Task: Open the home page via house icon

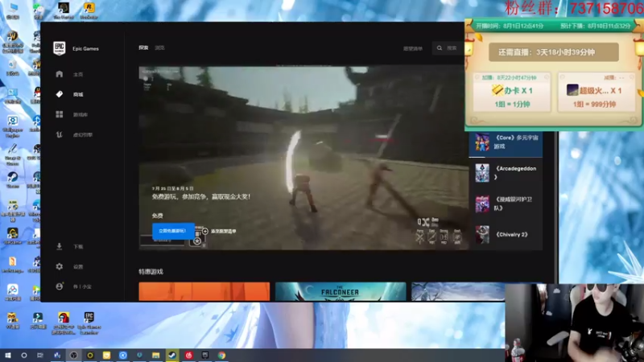Action: [x=59, y=74]
